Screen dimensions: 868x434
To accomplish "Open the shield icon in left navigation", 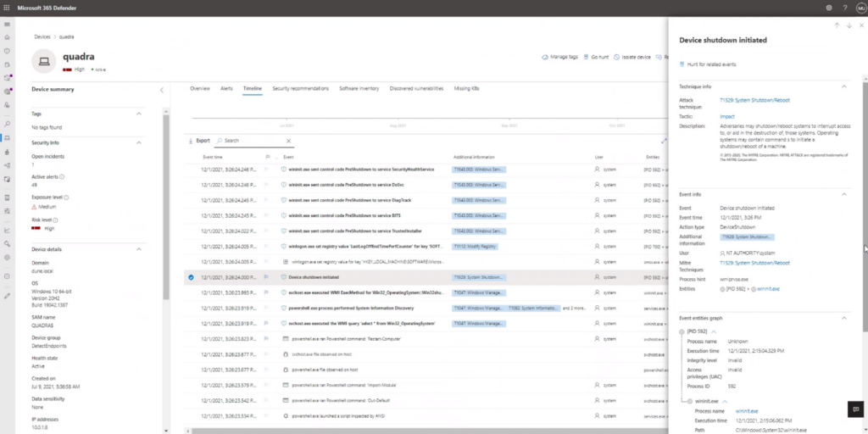I will 7,51.
